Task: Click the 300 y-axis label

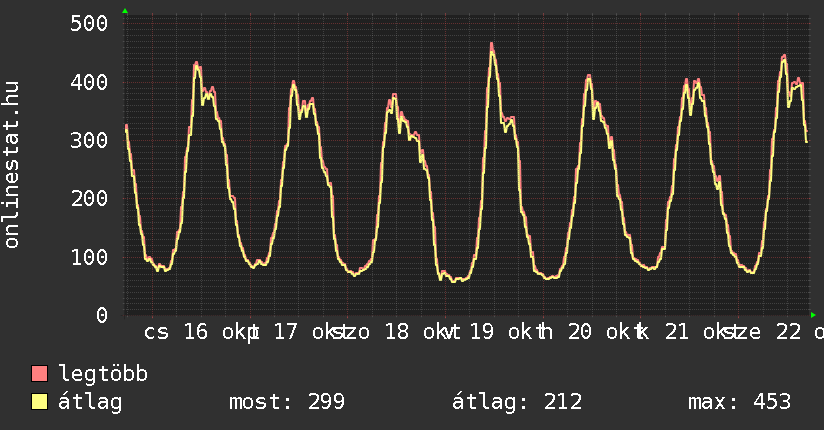Action: [88, 140]
